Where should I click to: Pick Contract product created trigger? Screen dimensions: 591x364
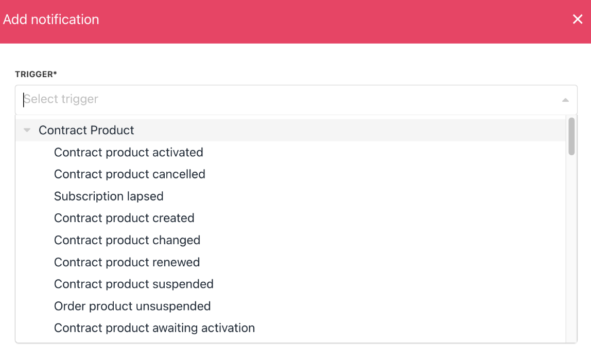click(x=124, y=218)
